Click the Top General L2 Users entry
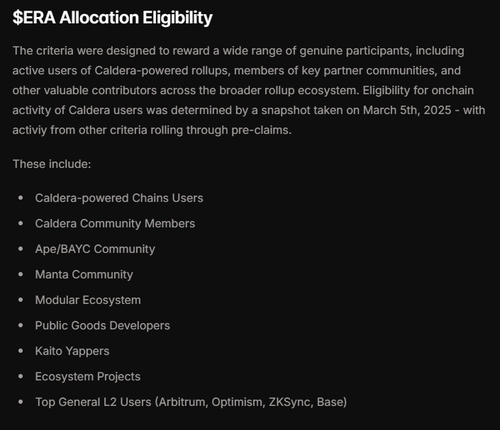The image size is (500, 430). (191, 402)
